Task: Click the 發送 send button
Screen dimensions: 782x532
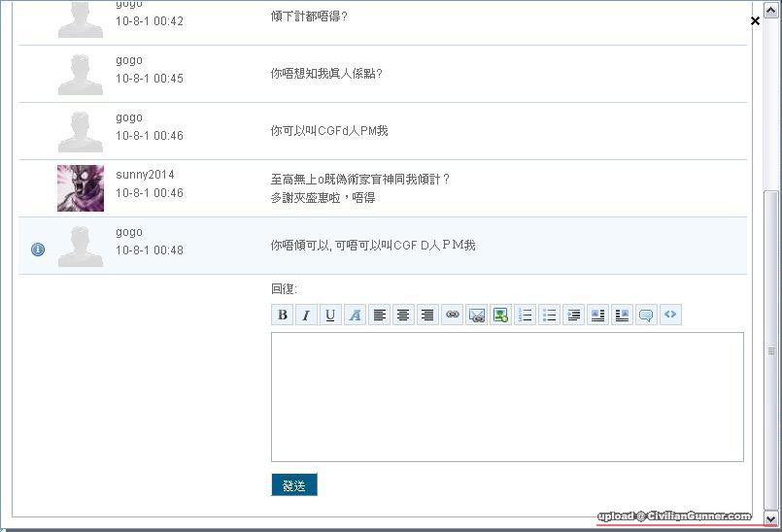Action: (294, 484)
